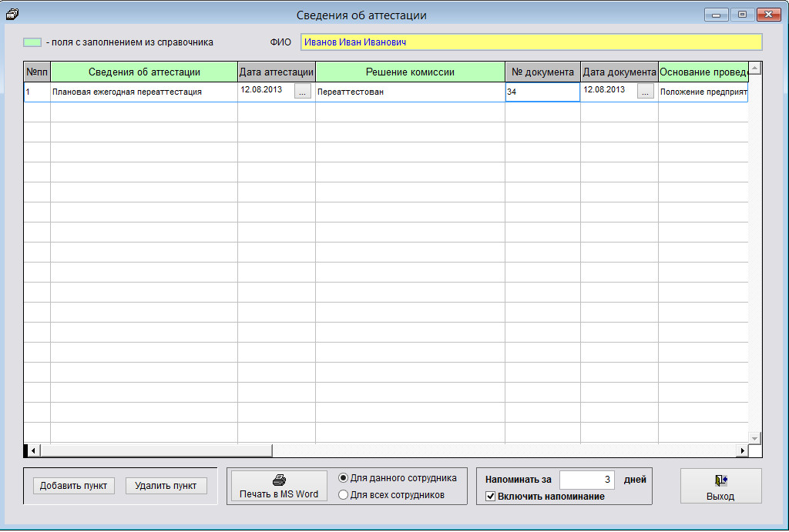Open date picker for 'Дата документа' cell
This screenshot has height=532, width=789.
point(646,92)
